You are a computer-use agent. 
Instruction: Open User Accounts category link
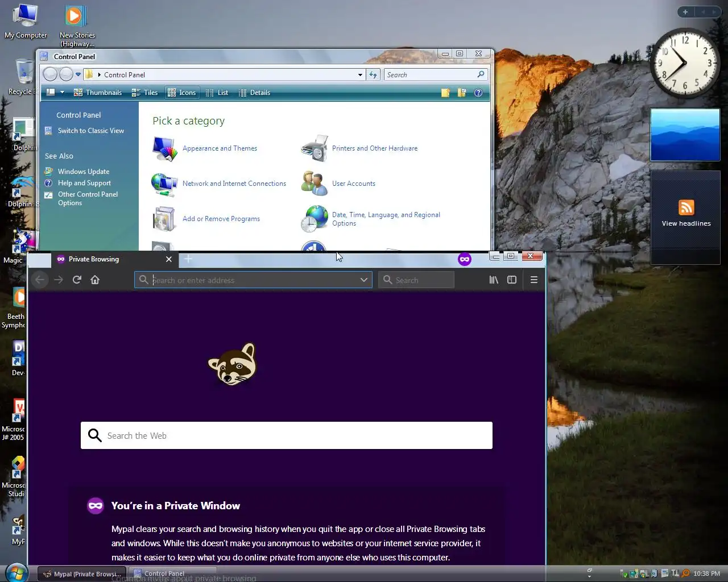(x=354, y=184)
